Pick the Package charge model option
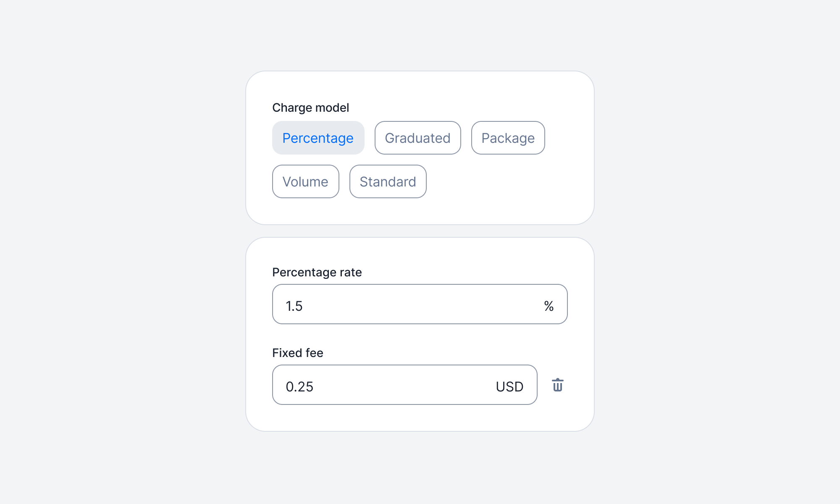 [x=508, y=138]
